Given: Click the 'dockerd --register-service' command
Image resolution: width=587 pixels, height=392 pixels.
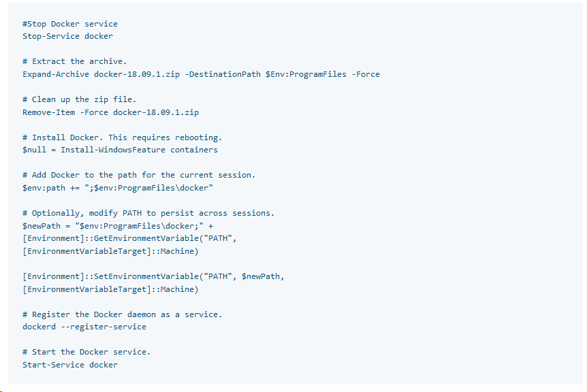Looking at the screenshot, I should click(84, 327).
